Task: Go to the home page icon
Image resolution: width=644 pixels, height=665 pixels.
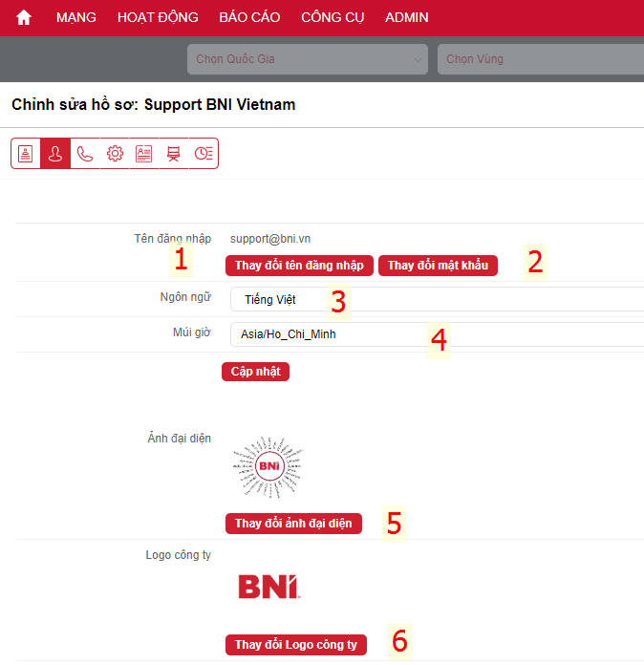Action: 24,17
